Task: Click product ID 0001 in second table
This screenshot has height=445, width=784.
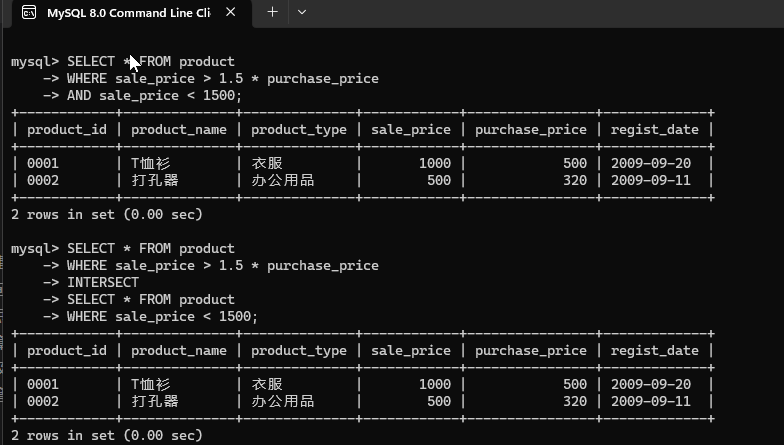Action: (43, 384)
